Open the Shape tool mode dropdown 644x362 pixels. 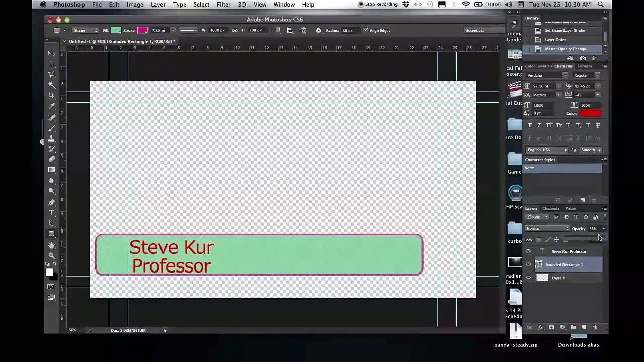click(x=86, y=30)
